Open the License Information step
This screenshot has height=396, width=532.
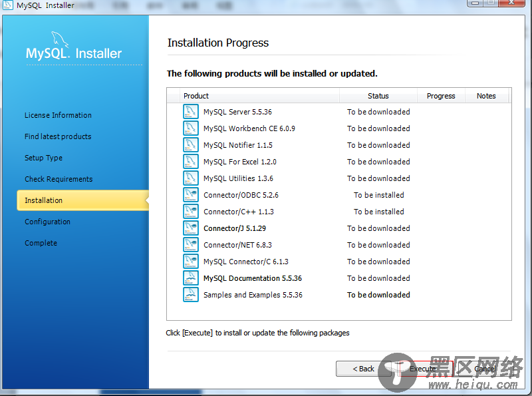click(58, 115)
